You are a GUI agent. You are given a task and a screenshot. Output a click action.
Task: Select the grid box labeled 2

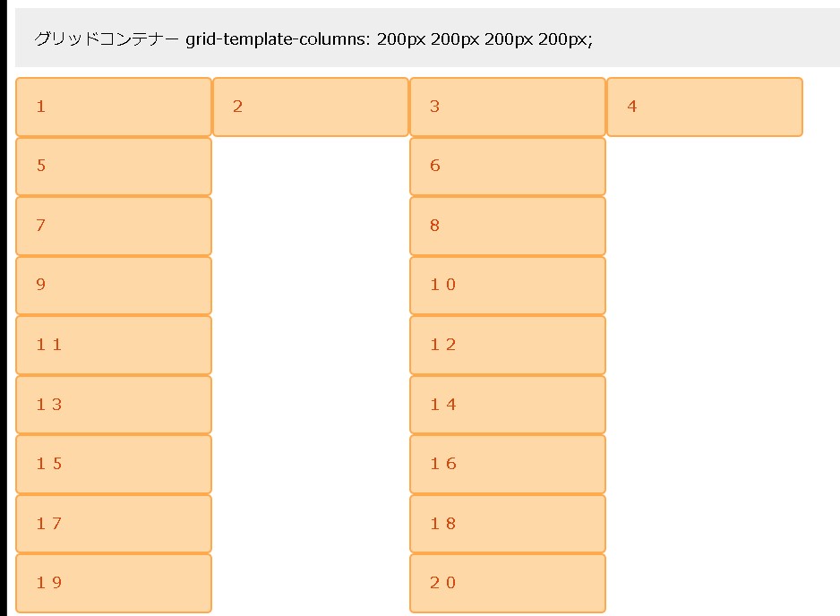click(311, 107)
